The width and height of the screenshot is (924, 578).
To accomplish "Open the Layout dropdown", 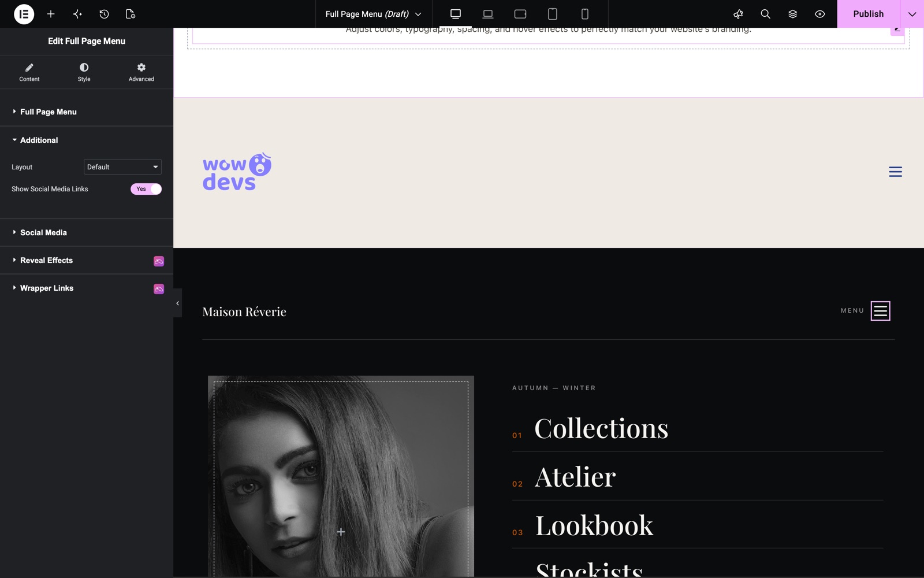I will click(x=122, y=167).
